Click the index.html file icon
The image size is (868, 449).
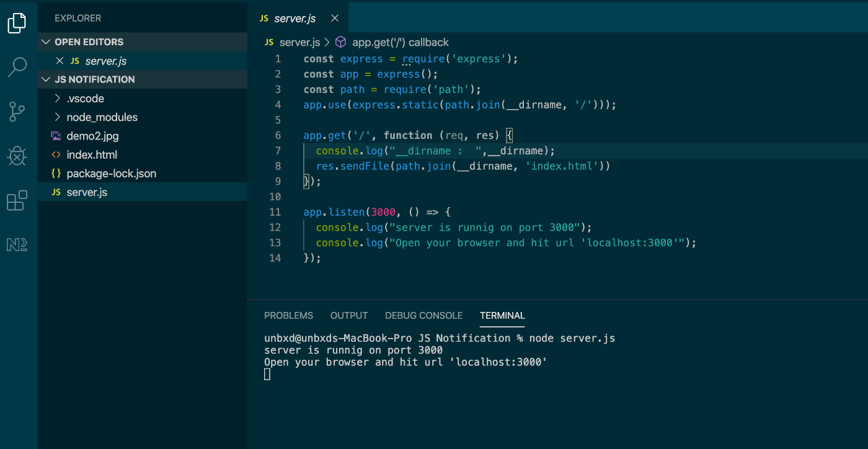coord(56,155)
